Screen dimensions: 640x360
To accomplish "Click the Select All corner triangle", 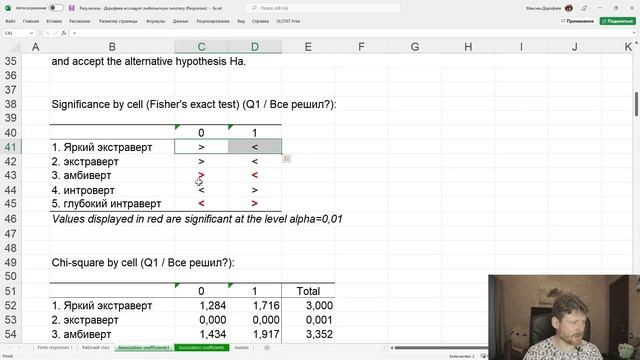I will 16,47.
